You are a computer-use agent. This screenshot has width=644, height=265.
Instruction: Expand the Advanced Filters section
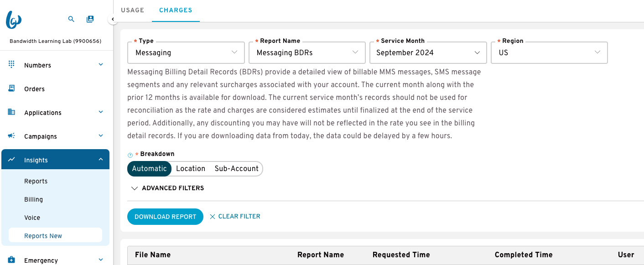tap(167, 188)
